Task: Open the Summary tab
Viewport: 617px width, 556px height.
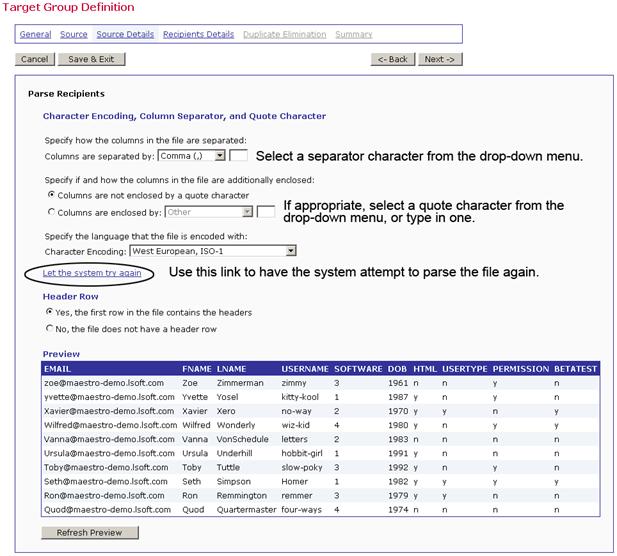Action: click(x=354, y=34)
